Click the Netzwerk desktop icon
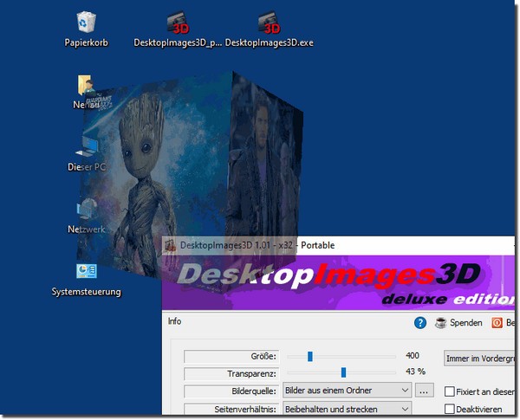This screenshot has height=420, width=520. pos(87,210)
